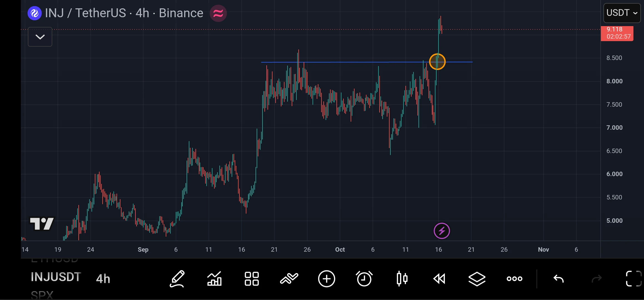The height and width of the screenshot is (300, 644).
Task: Create an alert with alarm clock icon
Action: [364, 279]
